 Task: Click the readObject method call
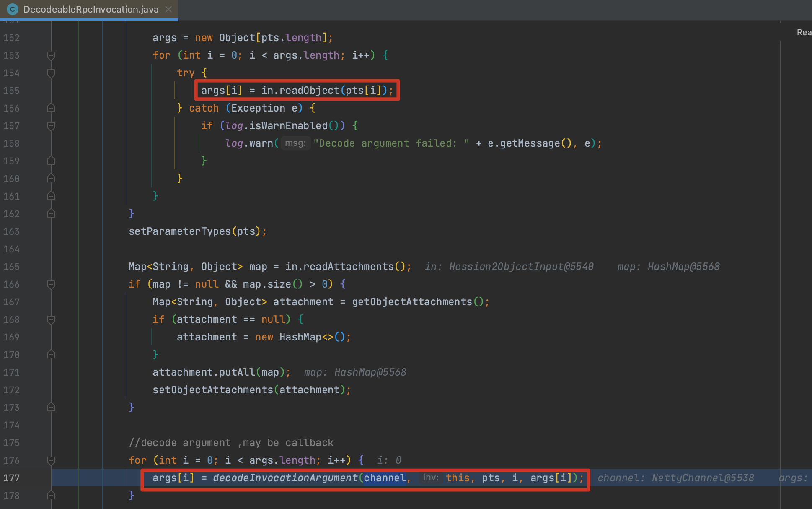pos(309,91)
